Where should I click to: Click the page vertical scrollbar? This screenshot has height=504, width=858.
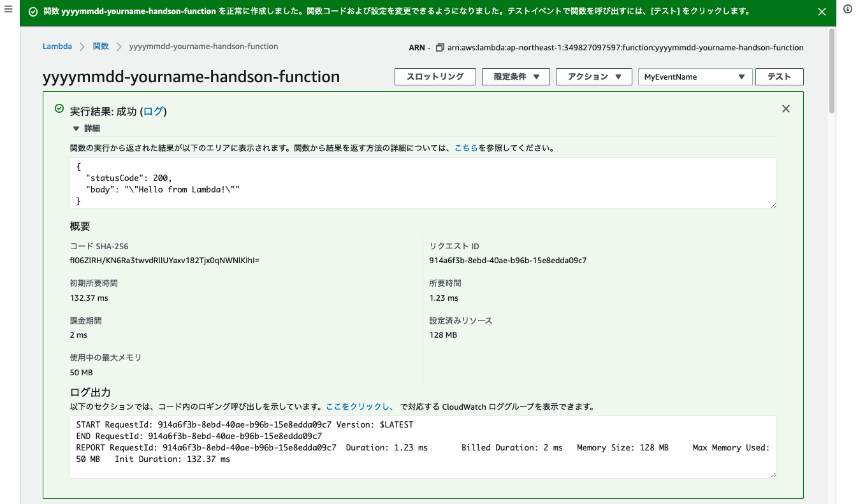coord(832,70)
